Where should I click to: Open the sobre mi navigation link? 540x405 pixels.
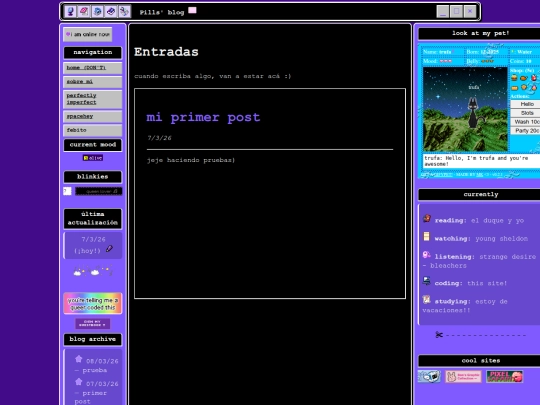(93, 82)
